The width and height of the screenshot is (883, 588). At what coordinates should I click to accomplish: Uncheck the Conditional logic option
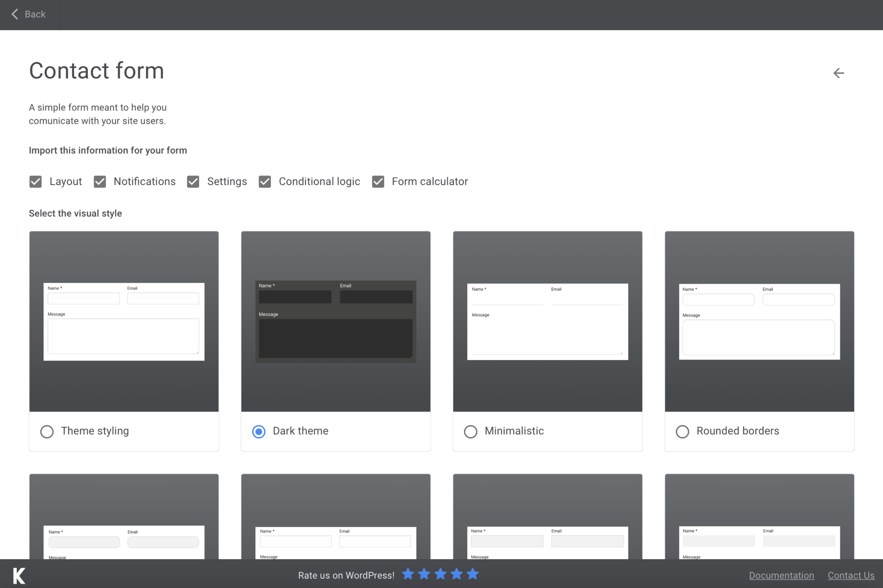point(265,181)
